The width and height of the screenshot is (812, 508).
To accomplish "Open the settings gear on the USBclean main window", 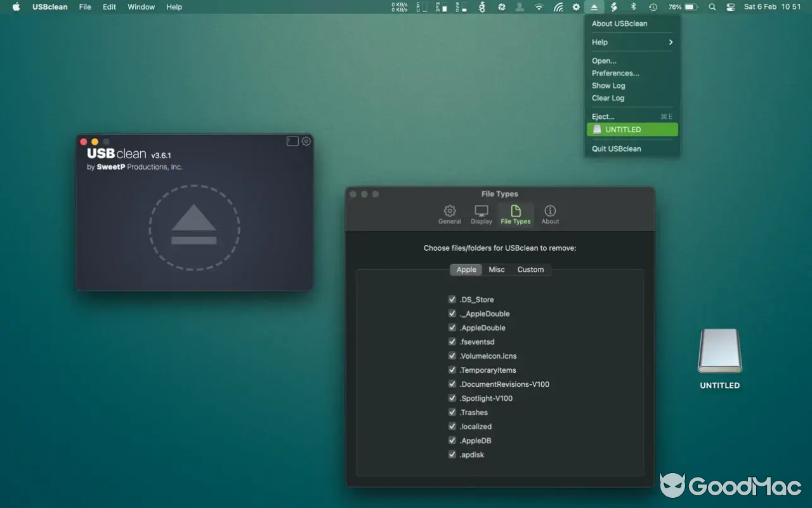I will 306,142.
